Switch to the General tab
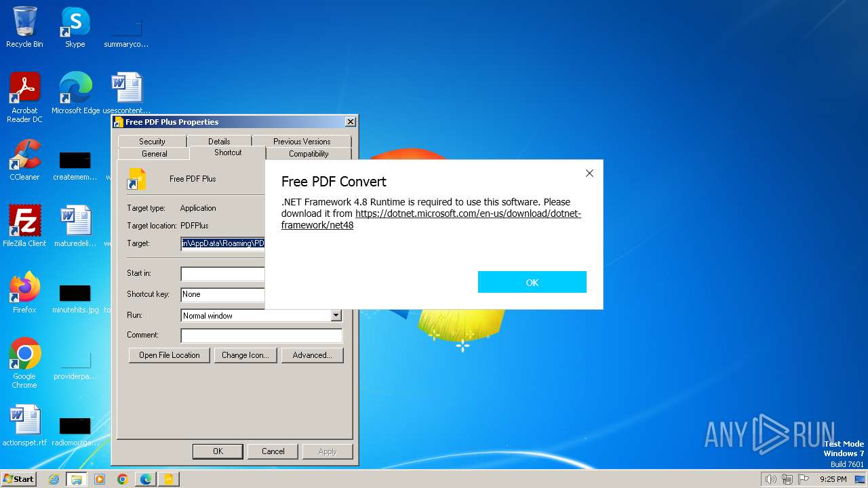 pyautogui.click(x=154, y=154)
